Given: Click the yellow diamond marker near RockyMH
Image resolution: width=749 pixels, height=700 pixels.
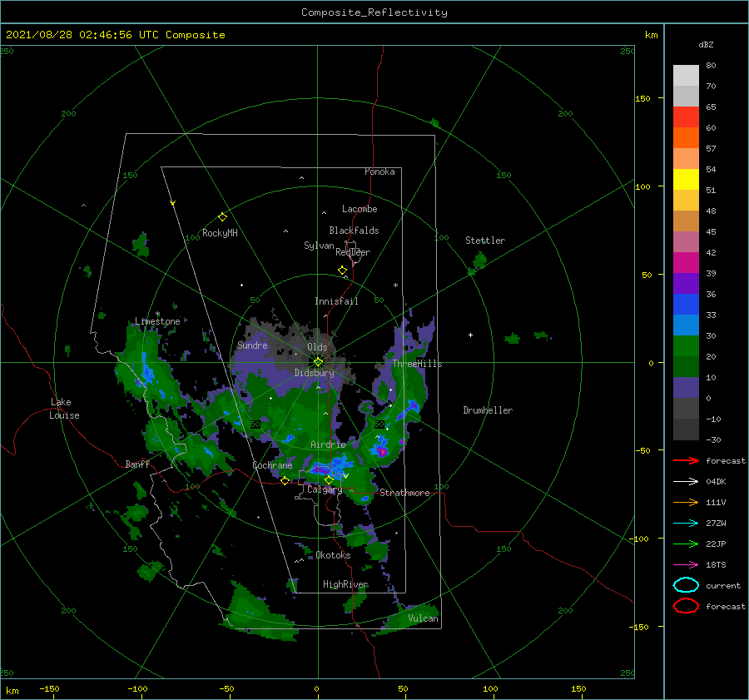Looking at the screenshot, I should pyautogui.click(x=222, y=217).
